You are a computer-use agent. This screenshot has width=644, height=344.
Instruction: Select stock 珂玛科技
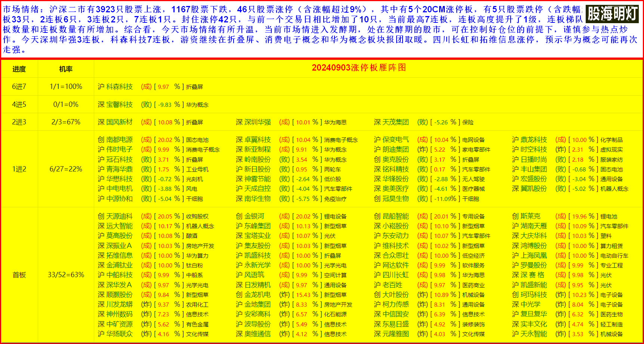point(534,295)
